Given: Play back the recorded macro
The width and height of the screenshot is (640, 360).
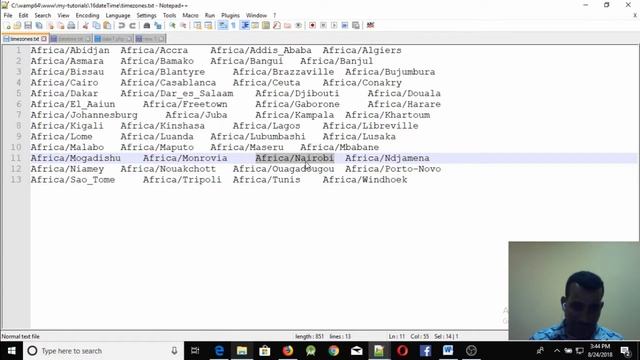Looking at the screenshot, I should [334, 26].
